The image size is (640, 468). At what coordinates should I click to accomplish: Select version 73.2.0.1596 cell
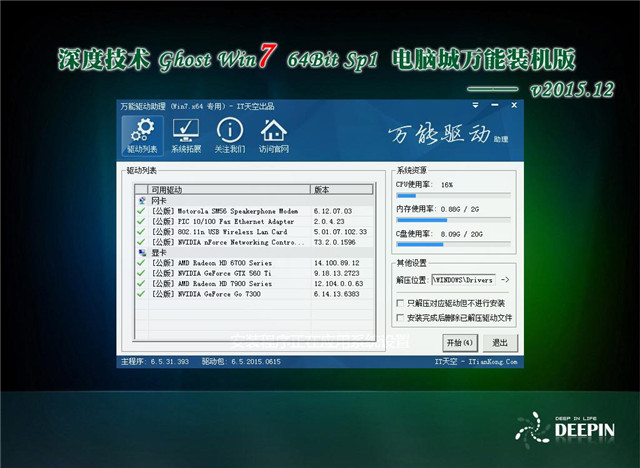[x=334, y=242]
